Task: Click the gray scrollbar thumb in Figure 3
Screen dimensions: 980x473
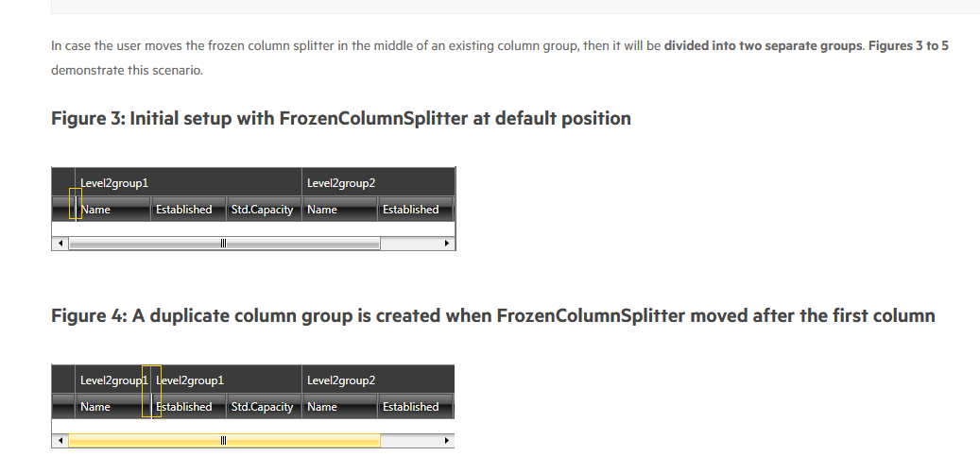Action: click(x=224, y=243)
